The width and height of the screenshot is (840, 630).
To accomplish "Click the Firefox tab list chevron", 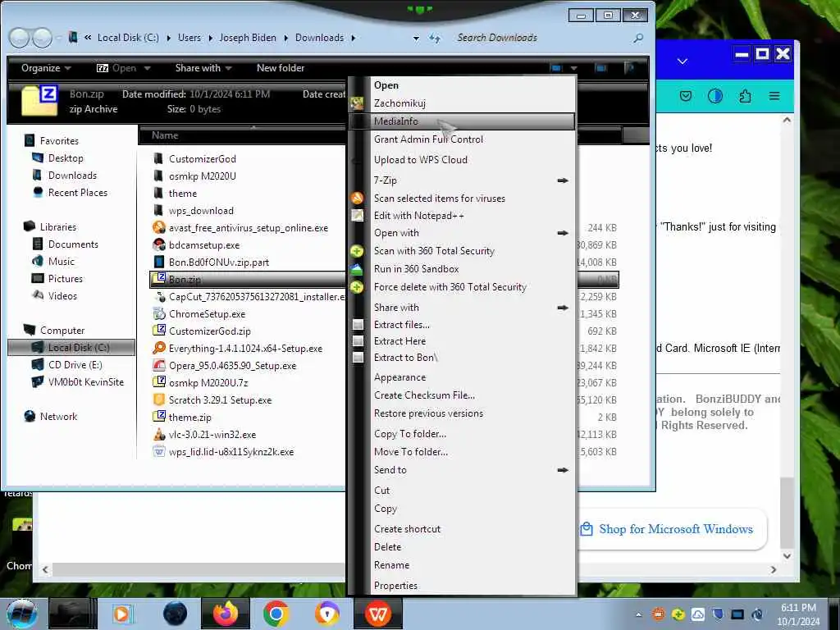I will pyautogui.click(x=682, y=61).
